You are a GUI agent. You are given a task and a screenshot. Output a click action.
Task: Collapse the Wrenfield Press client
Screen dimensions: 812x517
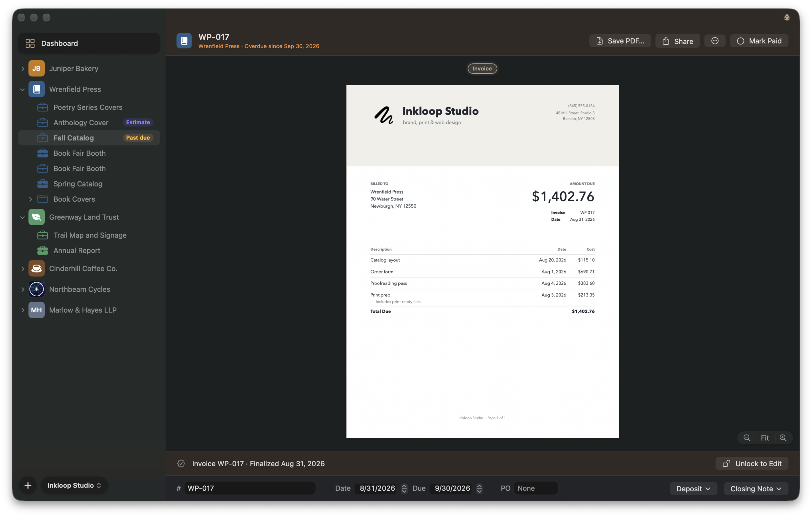[23, 89]
